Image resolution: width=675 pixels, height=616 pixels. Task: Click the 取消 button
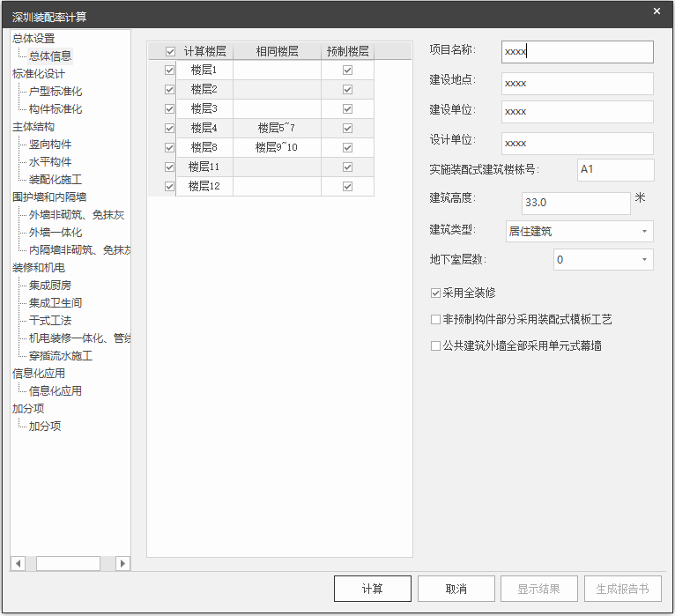pyautogui.click(x=456, y=589)
